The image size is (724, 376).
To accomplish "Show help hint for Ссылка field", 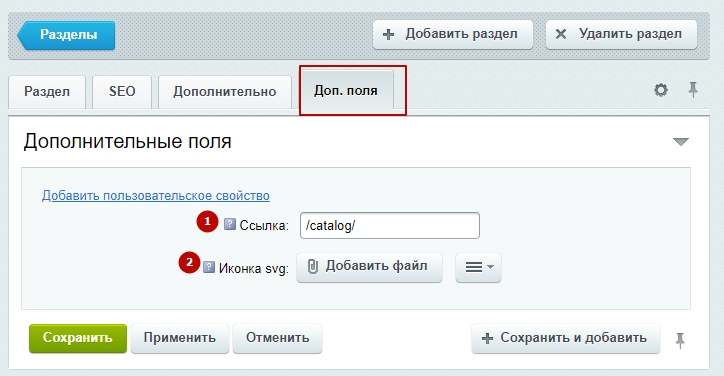I will point(229,224).
